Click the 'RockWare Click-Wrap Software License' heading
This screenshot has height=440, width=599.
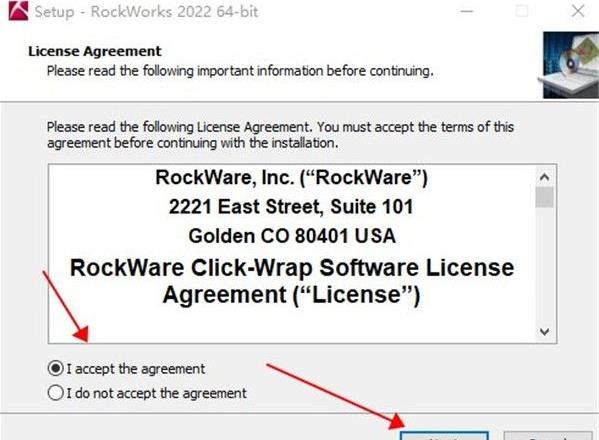pos(292,267)
